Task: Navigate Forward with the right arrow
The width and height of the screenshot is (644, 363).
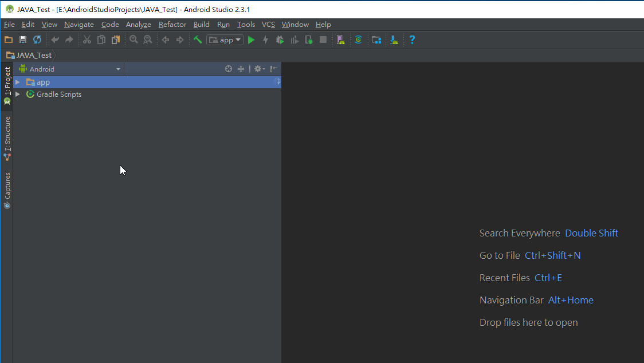Action: 180,40
